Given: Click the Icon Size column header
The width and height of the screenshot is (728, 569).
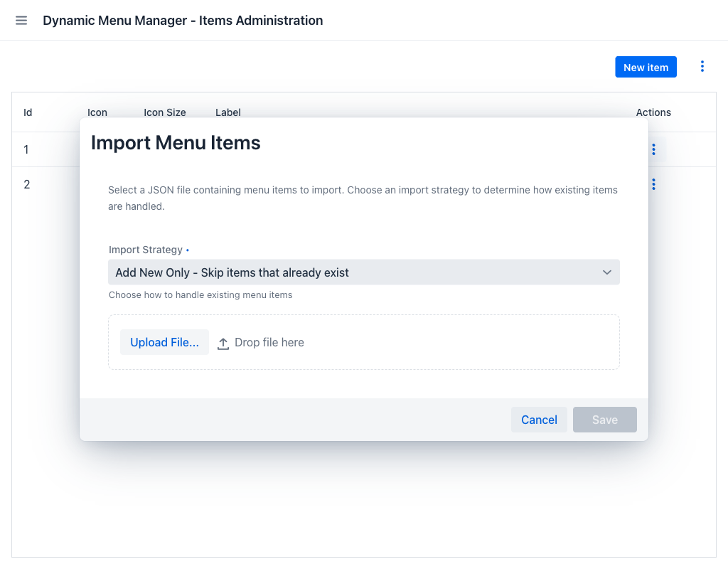Looking at the screenshot, I should tap(164, 112).
